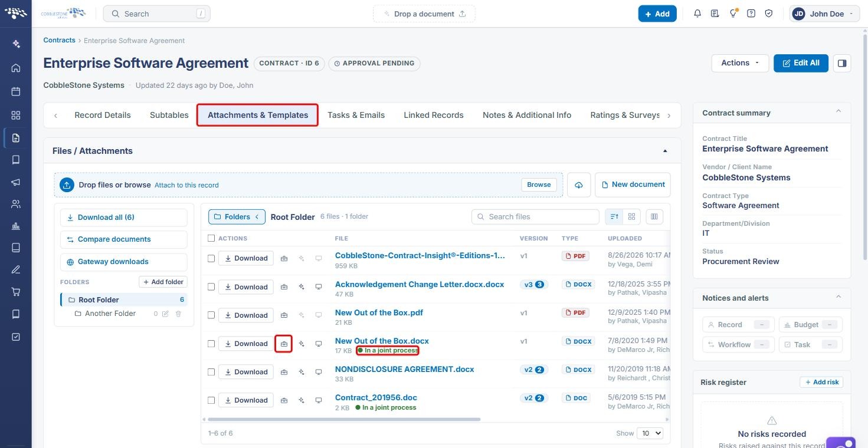Click sparkle AI icon for Acknowledgement Change Letter
The width and height of the screenshot is (868, 448).
point(302,287)
